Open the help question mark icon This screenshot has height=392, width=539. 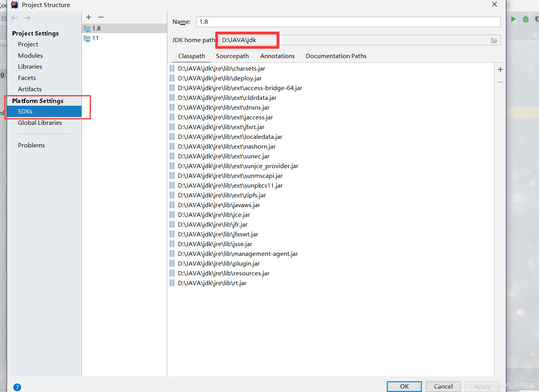pos(17,387)
